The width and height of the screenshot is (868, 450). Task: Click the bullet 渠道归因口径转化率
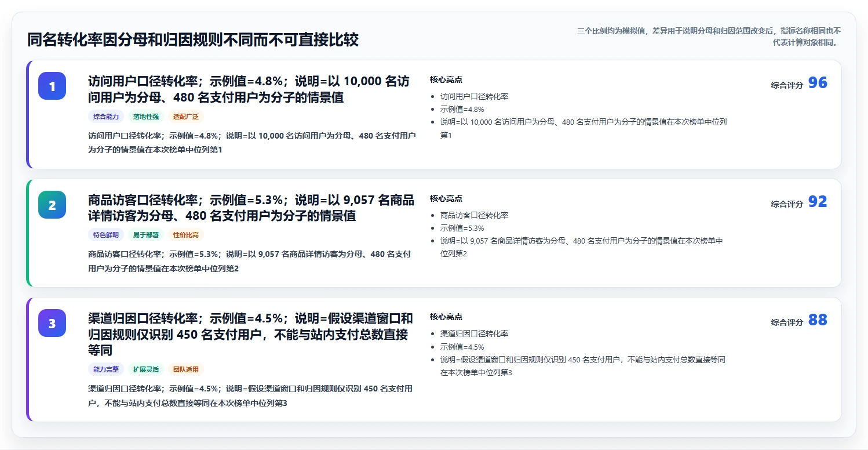(x=474, y=334)
